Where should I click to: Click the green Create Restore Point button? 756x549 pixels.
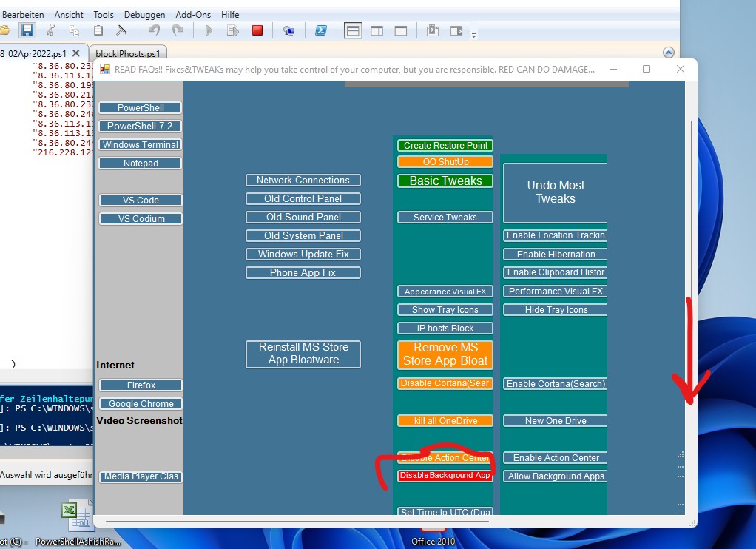click(445, 145)
